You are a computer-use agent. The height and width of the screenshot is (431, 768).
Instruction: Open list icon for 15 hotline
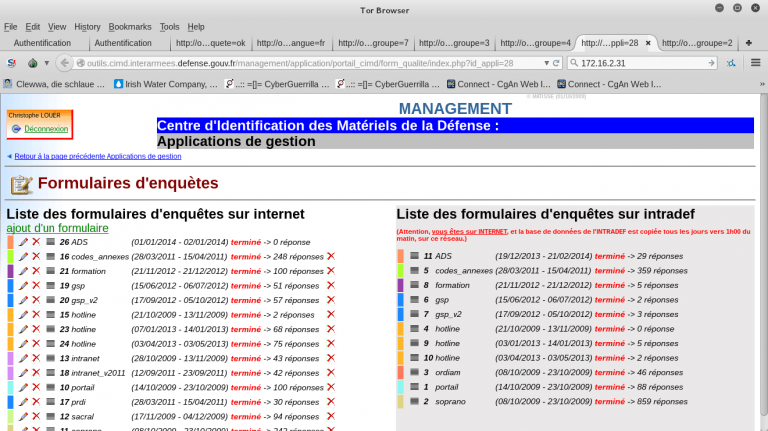click(50, 314)
